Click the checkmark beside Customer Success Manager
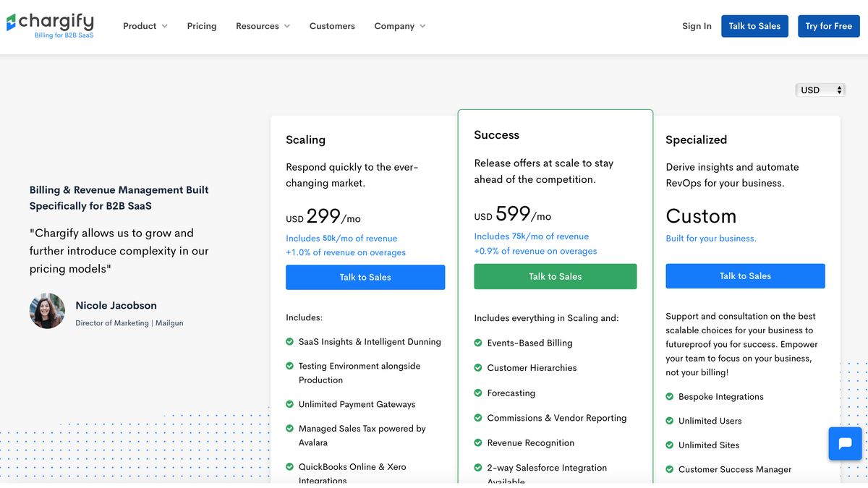Screen dimensions: 868x488 pos(668,469)
